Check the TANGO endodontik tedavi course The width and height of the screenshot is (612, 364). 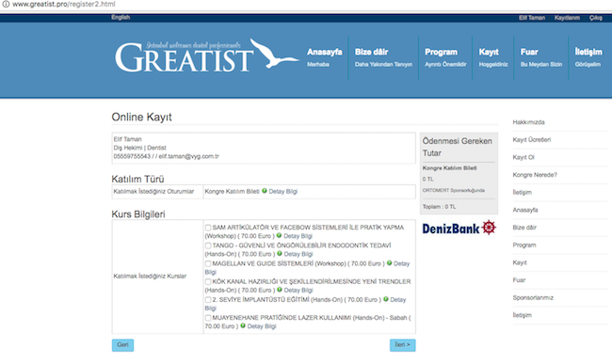click(x=208, y=245)
